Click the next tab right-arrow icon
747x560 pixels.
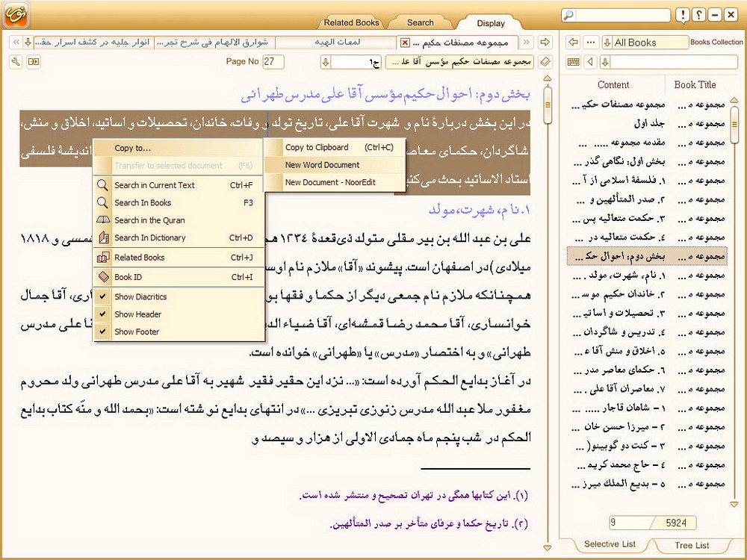click(x=545, y=43)
